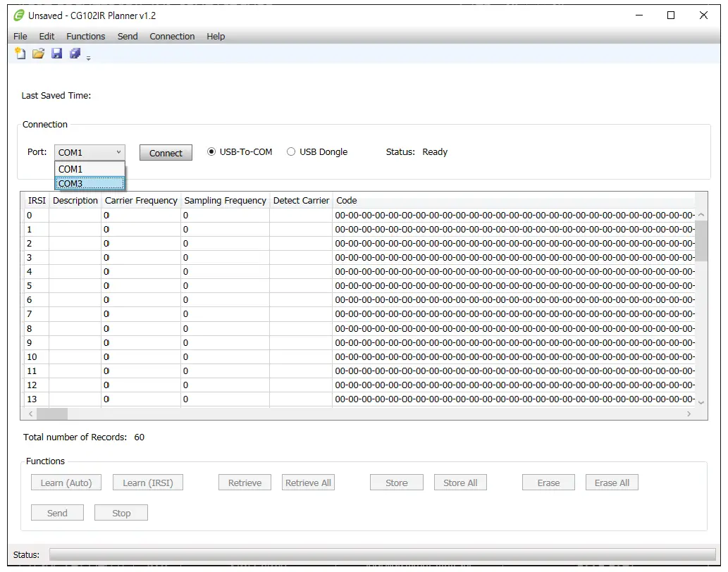The height and width of the screenshot is (572, 728).
Task: Click the IRSI column header
Action: click(x=37, y=200)
